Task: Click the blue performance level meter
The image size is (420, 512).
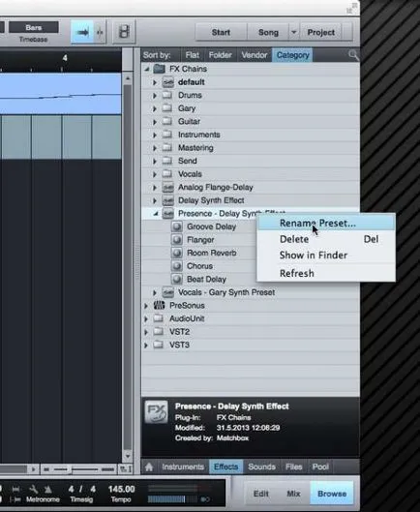Action: pyautogui.click(x=166, y=499)
